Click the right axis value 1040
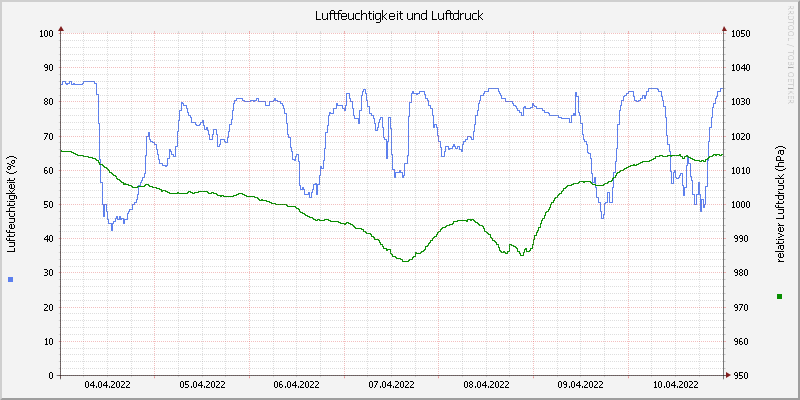The width and height of the screenshot is (800, 400). point(740,67)
